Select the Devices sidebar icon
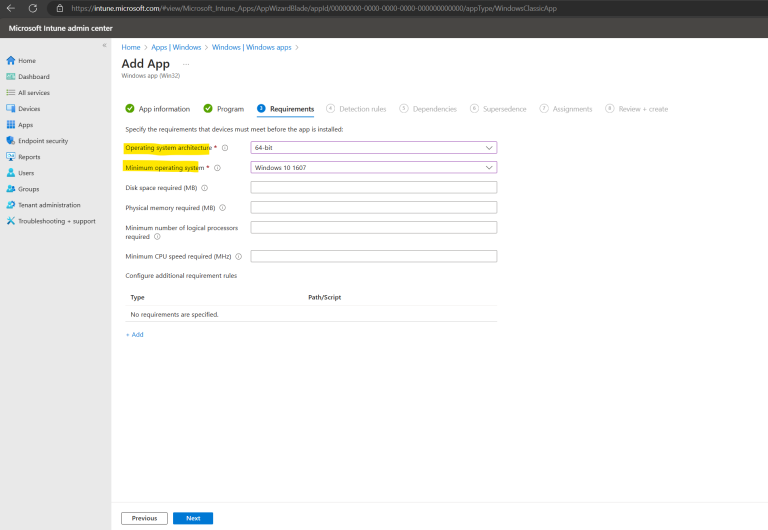This screenshot has height=530, width=768. pyautogui.click(x=11, y=108)
